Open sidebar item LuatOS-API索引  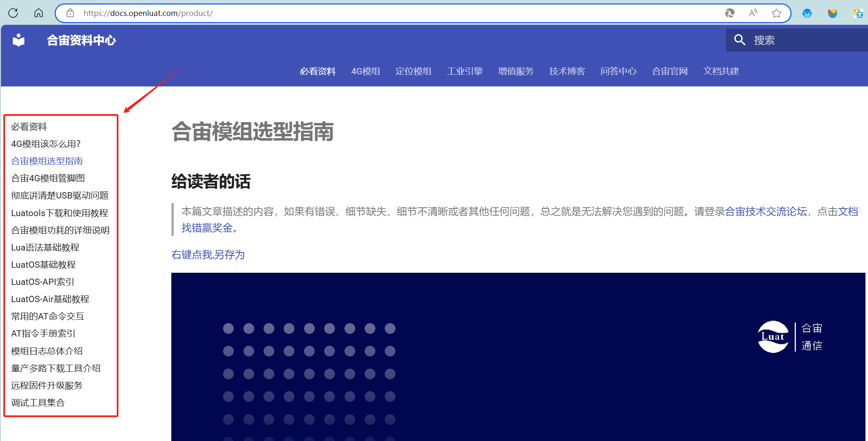[43, 282]
